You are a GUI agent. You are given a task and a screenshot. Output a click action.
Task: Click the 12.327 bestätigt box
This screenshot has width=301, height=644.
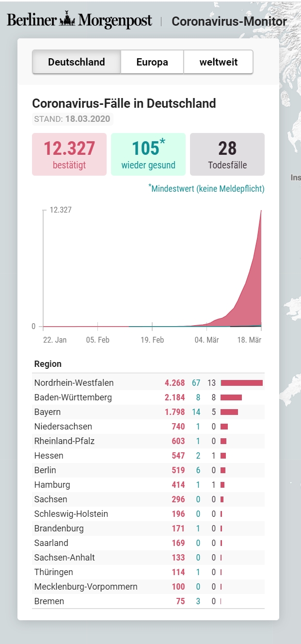tap(69, 154)
